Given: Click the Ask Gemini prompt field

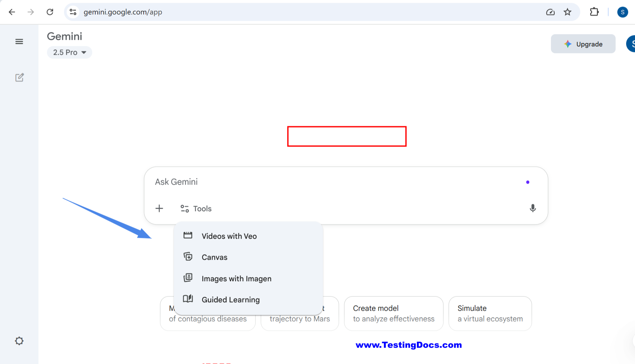Looking at the screenshot, I should pyautogui.click(x=333, y=182).
